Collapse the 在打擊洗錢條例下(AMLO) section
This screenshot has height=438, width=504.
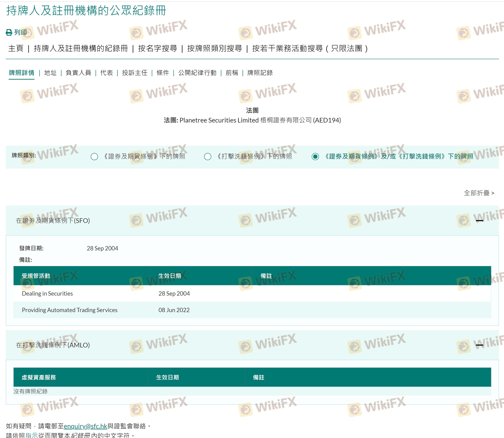(480, 345)
